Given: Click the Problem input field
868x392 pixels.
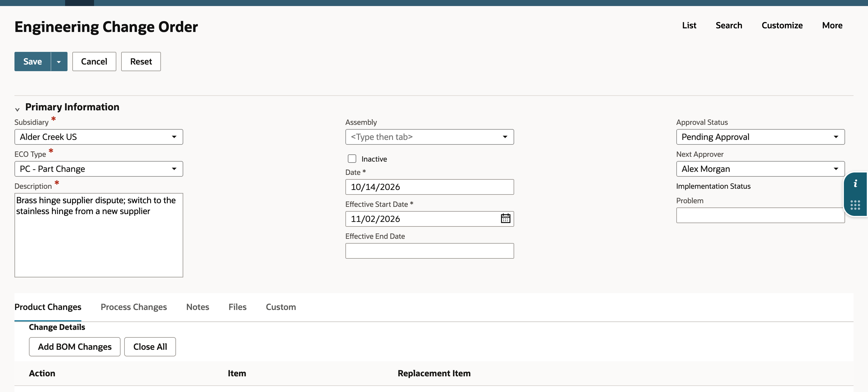Looking at the screenshot, I should pos(760,215).
